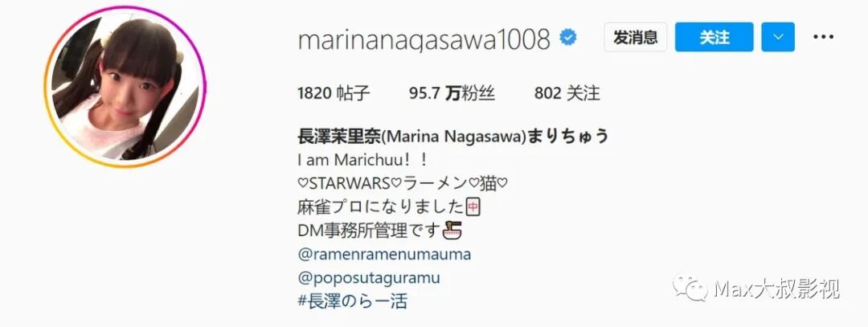The image size is (868, 327).
Task: Click the 发消息 message button
Action: coord(636,37)
